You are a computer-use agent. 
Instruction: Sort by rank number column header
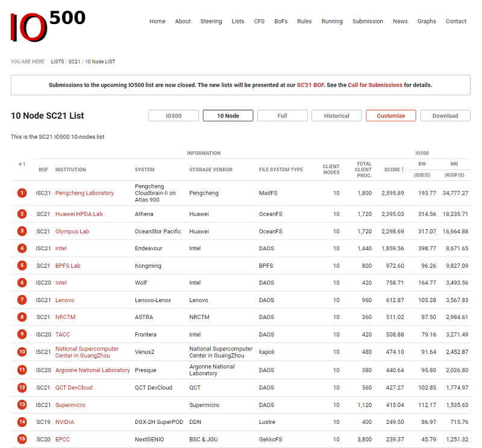pyautogui.click(x=22, y=165)
